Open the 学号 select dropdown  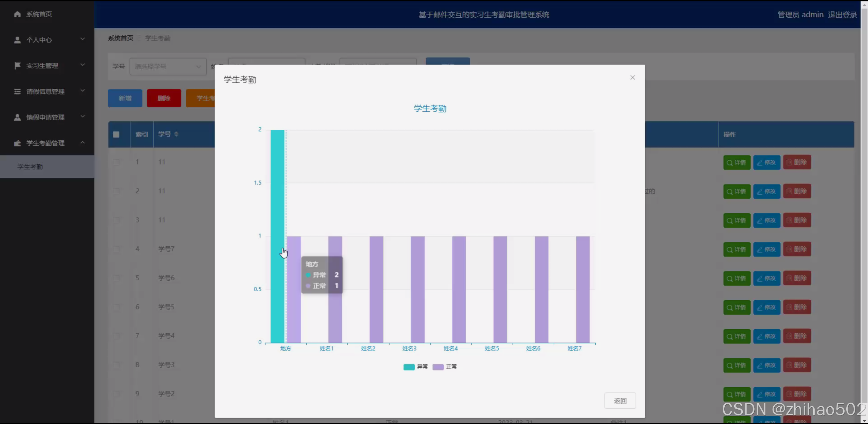(x=168, y=67)
